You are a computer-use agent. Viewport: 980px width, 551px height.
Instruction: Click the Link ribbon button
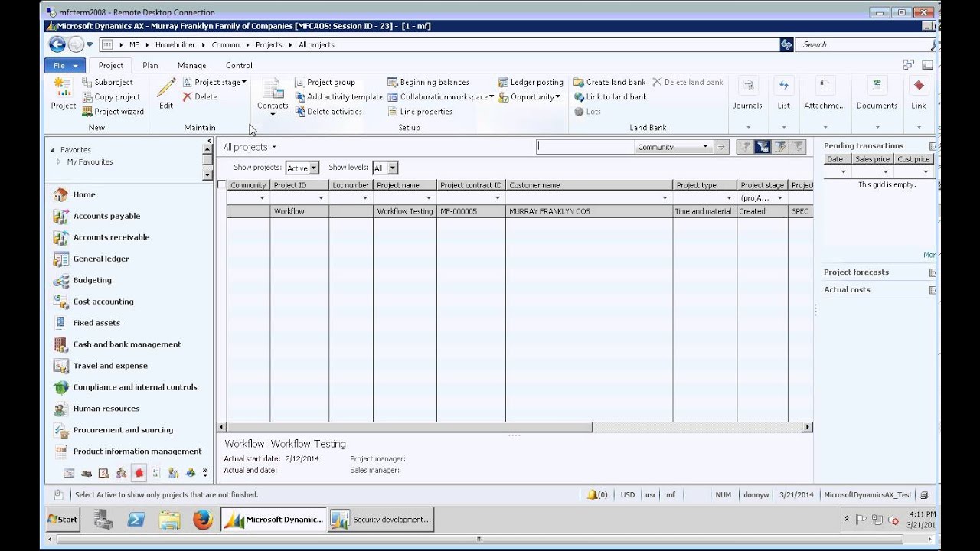(919, 94)
